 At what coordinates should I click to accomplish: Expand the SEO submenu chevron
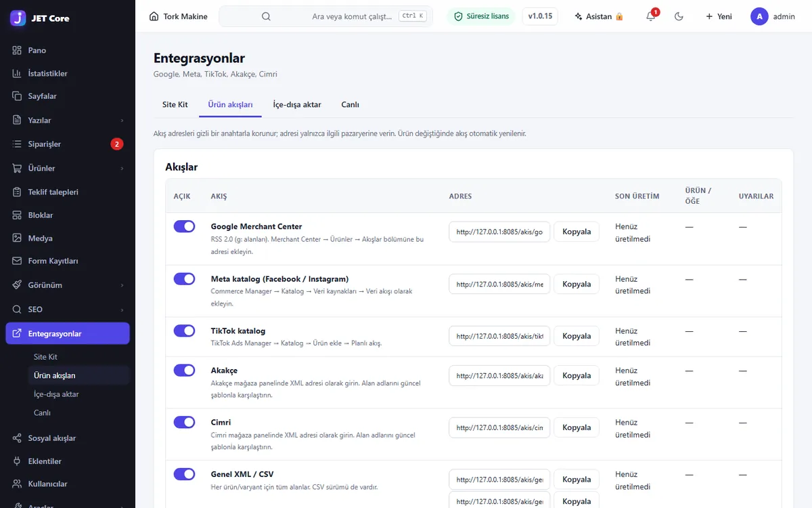click(x=122, y=310)
